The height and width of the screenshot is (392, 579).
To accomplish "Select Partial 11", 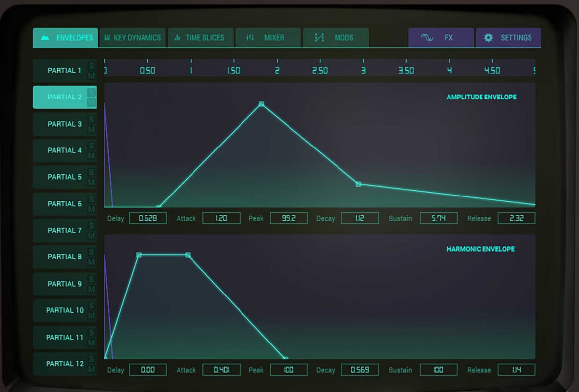I will coord(64,338).
